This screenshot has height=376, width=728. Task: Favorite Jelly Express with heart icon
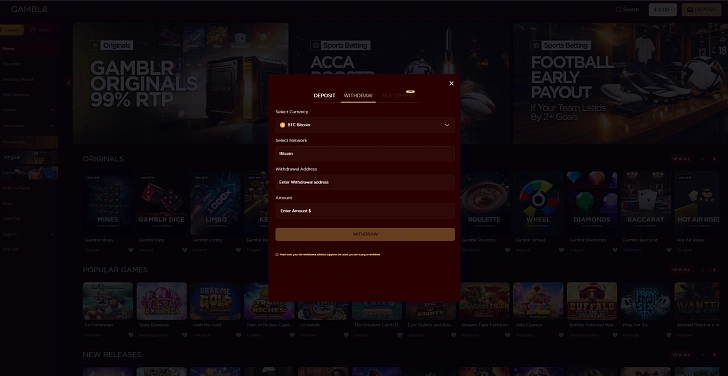tap(561, 335)
